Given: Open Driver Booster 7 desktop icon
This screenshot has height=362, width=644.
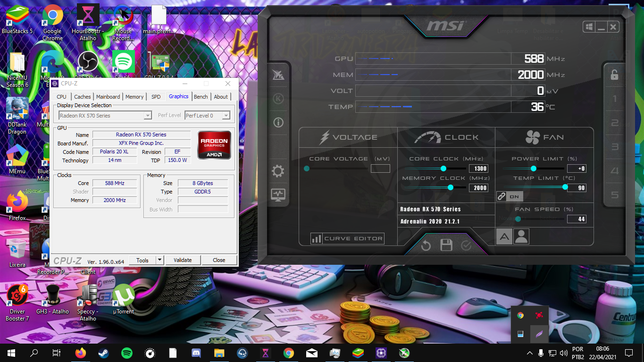Looking at the screenshot, I should click(x=17, y=303).
